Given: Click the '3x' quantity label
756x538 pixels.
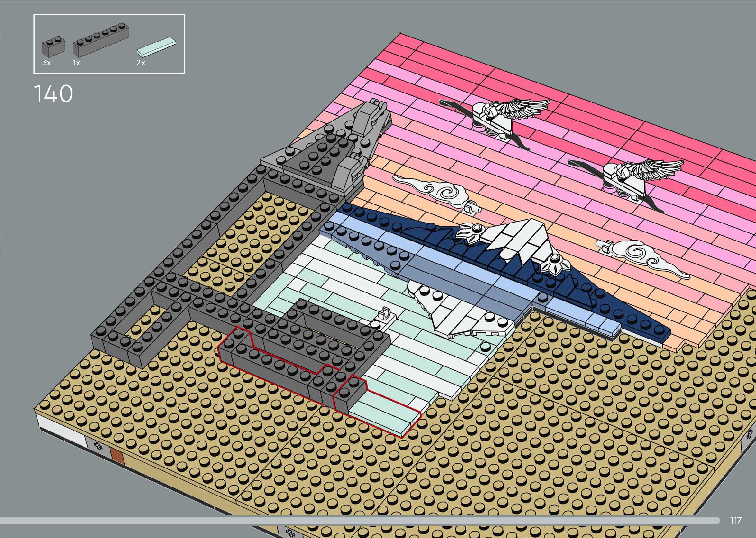Looking at the screenshot, I should click(x=47, y=63).
